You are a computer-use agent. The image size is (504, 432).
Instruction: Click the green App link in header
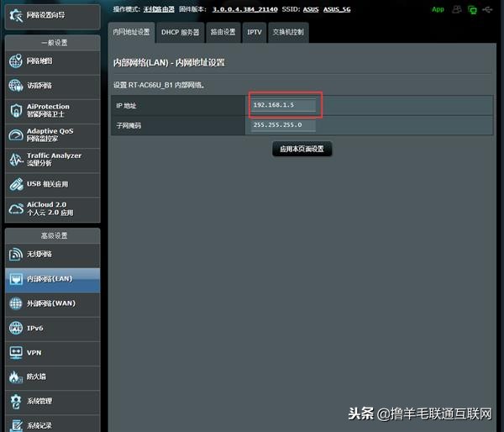pyautogui.click(x=438, y=9)
